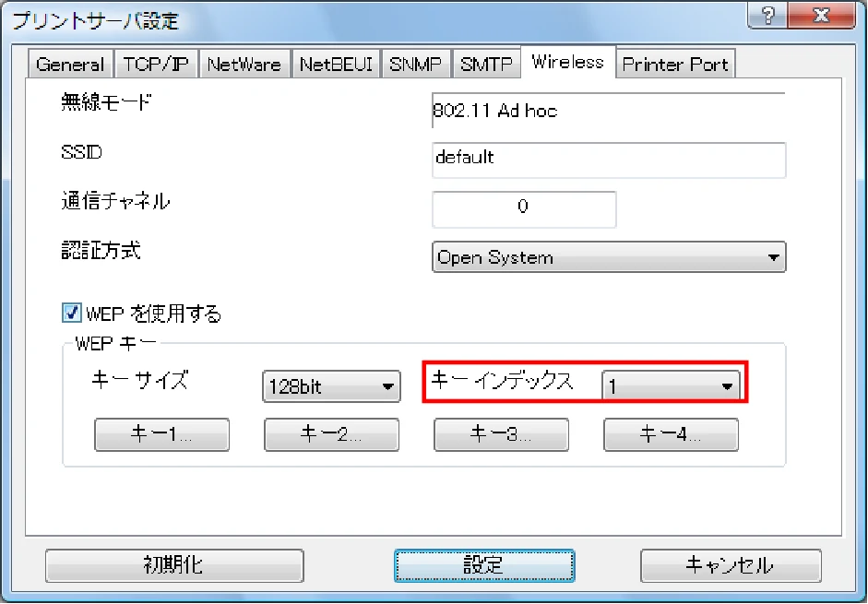Click the キー サイズ label
Viewport: 868px width, 604px height.
click(x=139, y=380)
